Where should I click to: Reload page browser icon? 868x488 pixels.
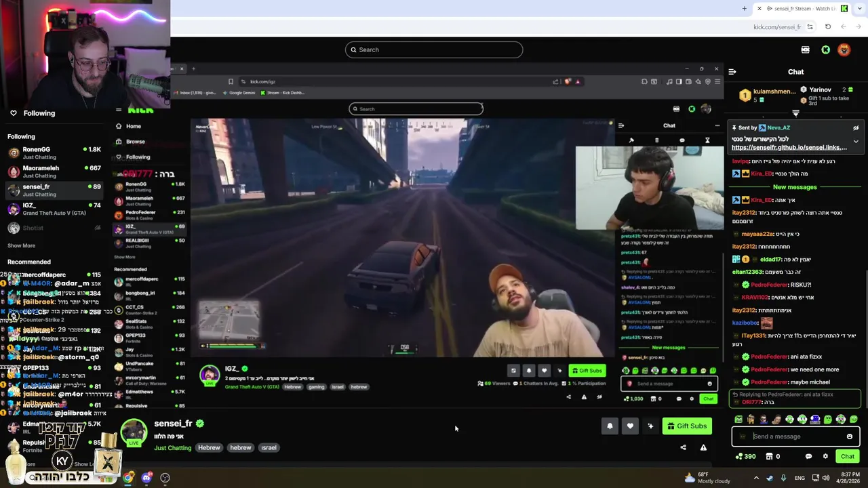(x=828, y=27)
